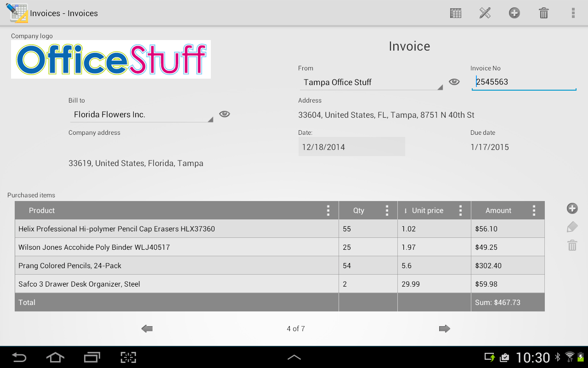Open the Wi-Fi status icon
This screenshot has height=368, width=588.
[570, 357]
